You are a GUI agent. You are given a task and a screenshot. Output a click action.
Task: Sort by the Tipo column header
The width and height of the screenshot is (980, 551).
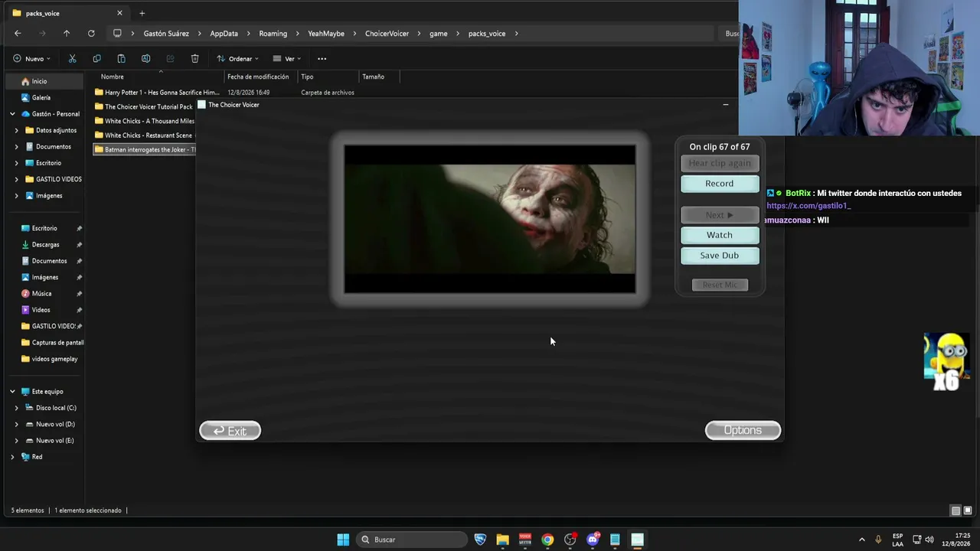307,77
